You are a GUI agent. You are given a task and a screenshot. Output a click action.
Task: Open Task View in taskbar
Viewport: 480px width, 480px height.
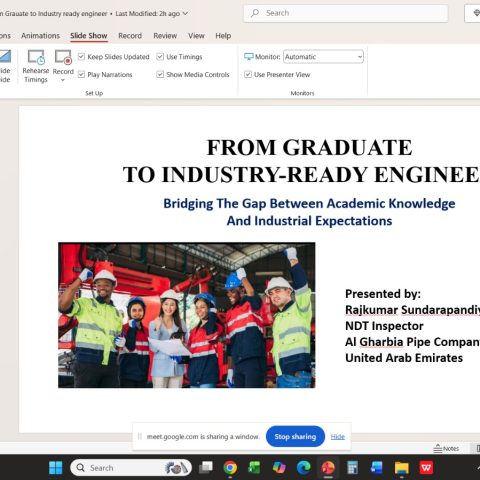[x=206, y=468]
